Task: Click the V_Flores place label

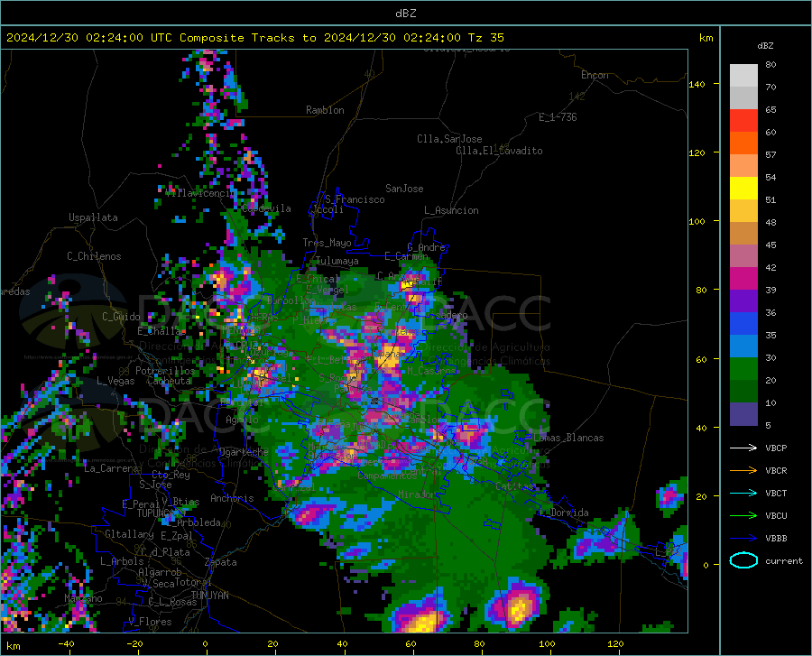Action: point(150,622)
